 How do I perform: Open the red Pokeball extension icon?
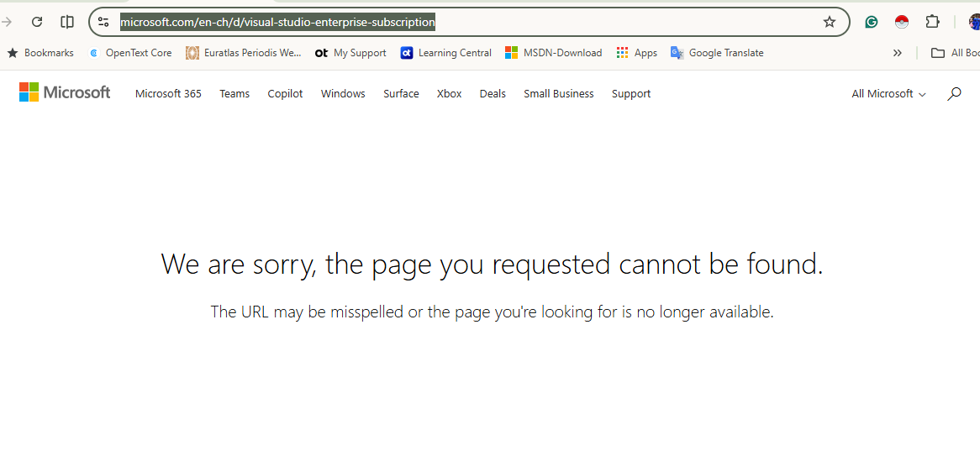coord(901,22)
